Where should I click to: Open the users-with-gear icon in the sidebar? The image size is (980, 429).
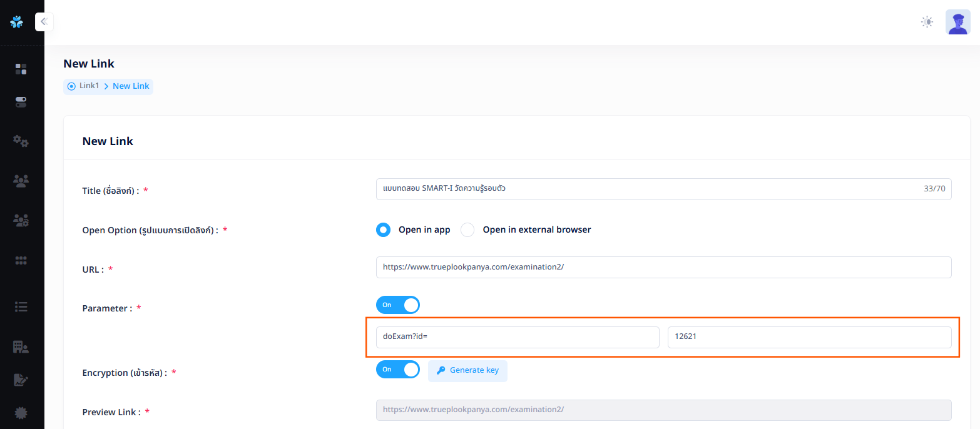[21, 220]
